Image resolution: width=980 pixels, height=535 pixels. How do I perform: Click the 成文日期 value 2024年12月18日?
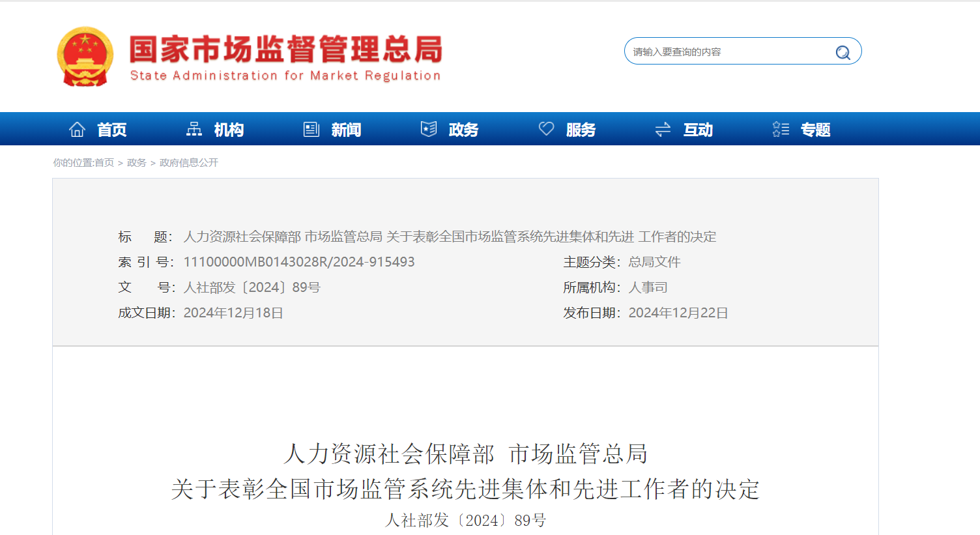[x=233, y=313]
